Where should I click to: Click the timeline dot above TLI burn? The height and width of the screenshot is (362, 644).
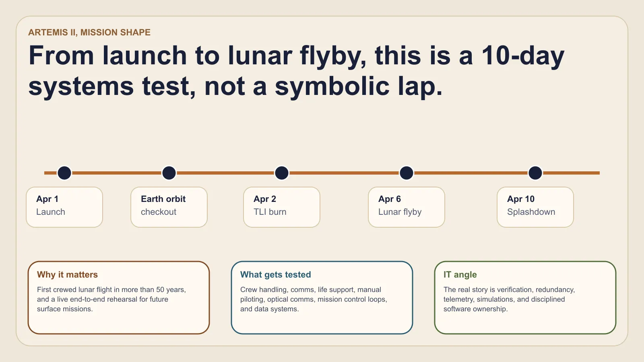click(282, 173)
